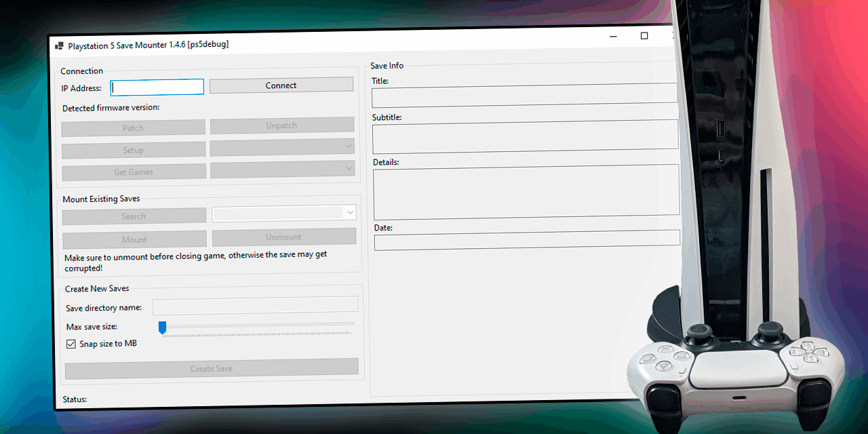
Task: Click the 'Save Info' group label
Action: [x=387, y=66]
